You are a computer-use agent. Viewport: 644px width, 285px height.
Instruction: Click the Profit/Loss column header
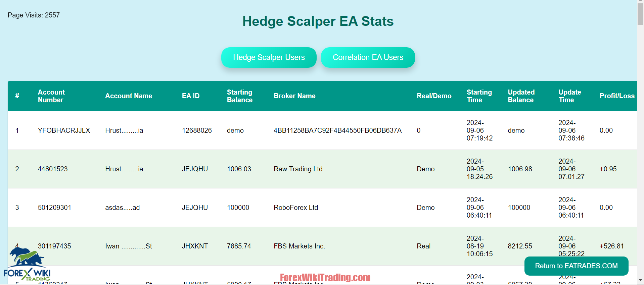(617, 96)
